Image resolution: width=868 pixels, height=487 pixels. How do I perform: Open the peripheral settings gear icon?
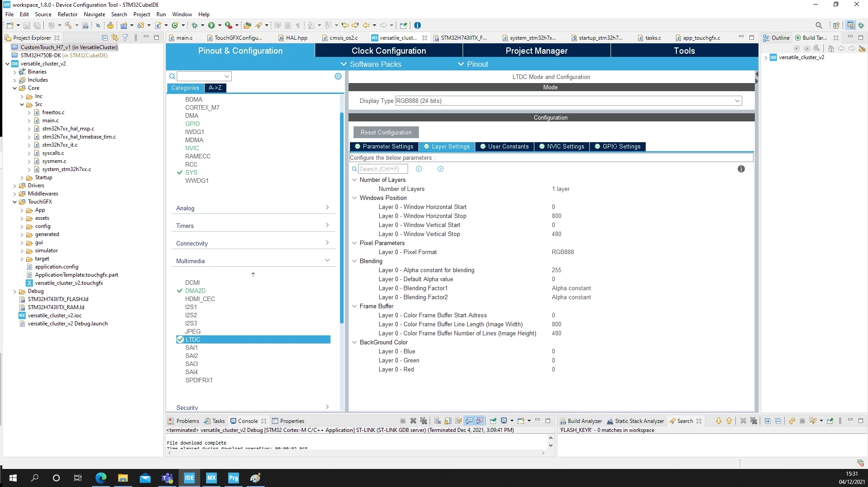(x=338, y=76)
